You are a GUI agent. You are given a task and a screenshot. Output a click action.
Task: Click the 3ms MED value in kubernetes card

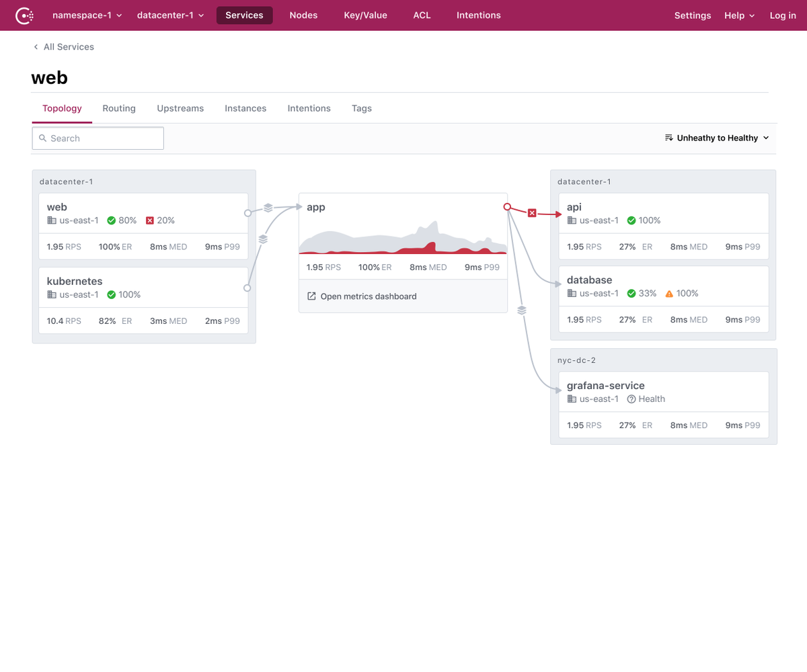[x=169, y=321]
